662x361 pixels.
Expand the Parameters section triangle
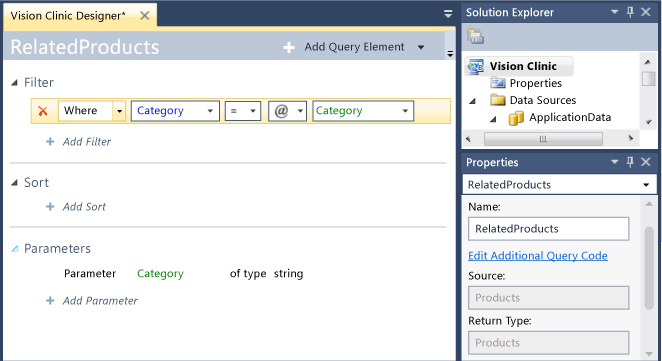[15, 249]
